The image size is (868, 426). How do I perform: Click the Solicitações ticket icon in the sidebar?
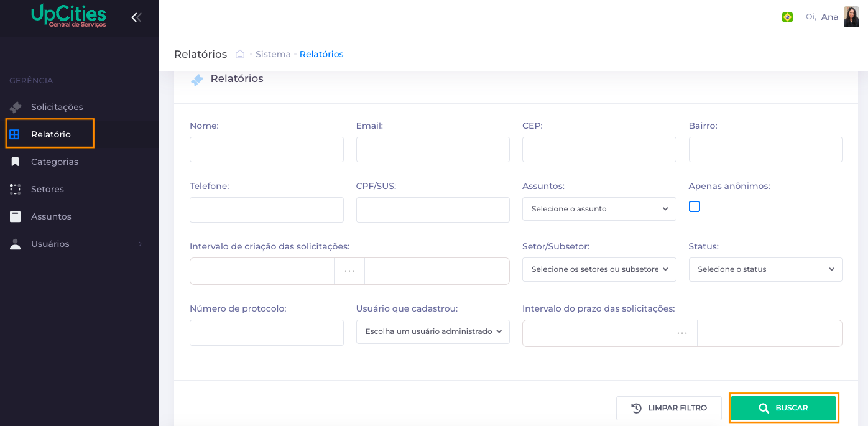(x=16, y=107)
